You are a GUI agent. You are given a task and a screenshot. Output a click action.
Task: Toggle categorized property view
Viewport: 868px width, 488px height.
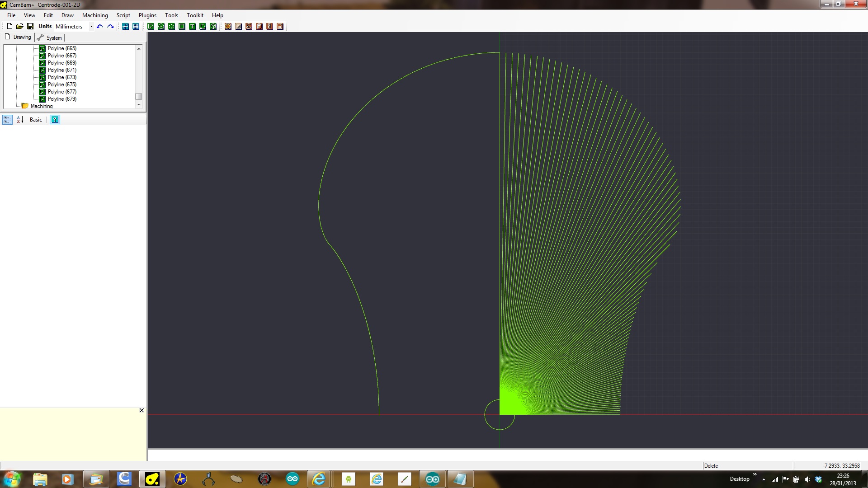pos(7,120)
